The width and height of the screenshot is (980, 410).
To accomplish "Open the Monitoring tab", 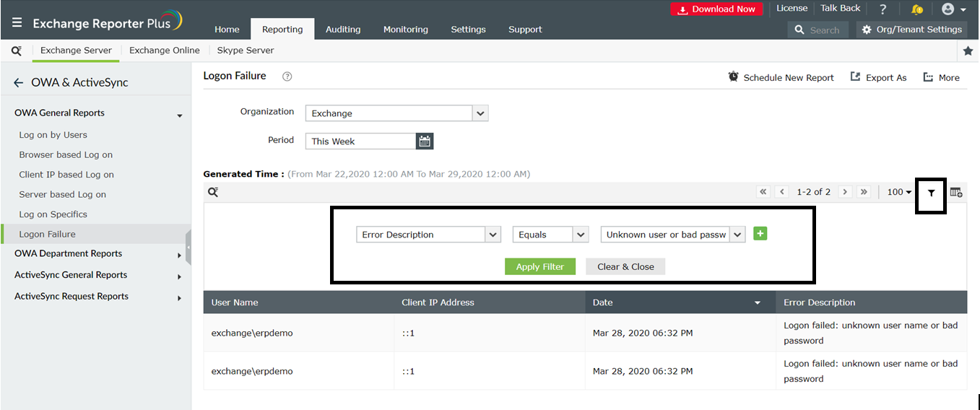I will pyautogui.click(x=406, y=30).
